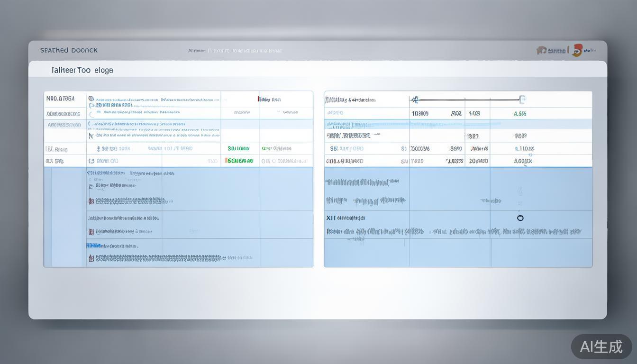Open the Talneer Too eloga tab

[82, 70]
